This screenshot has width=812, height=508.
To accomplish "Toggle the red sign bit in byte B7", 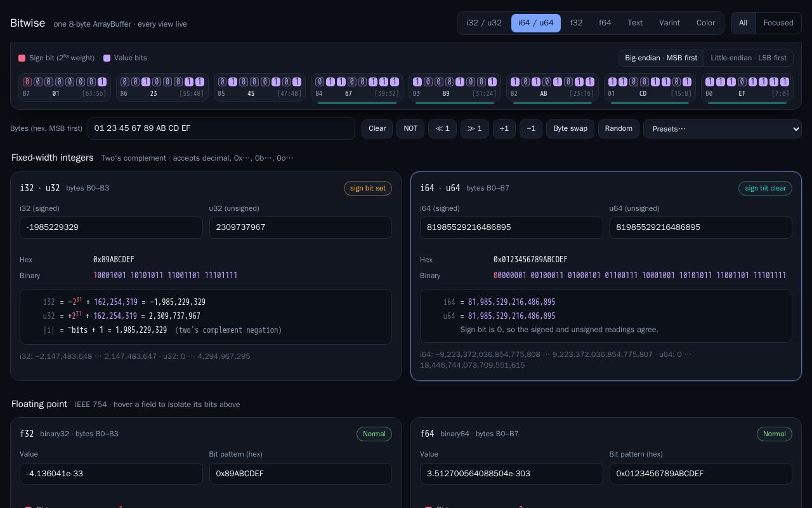I will click(x=27, y=82).
